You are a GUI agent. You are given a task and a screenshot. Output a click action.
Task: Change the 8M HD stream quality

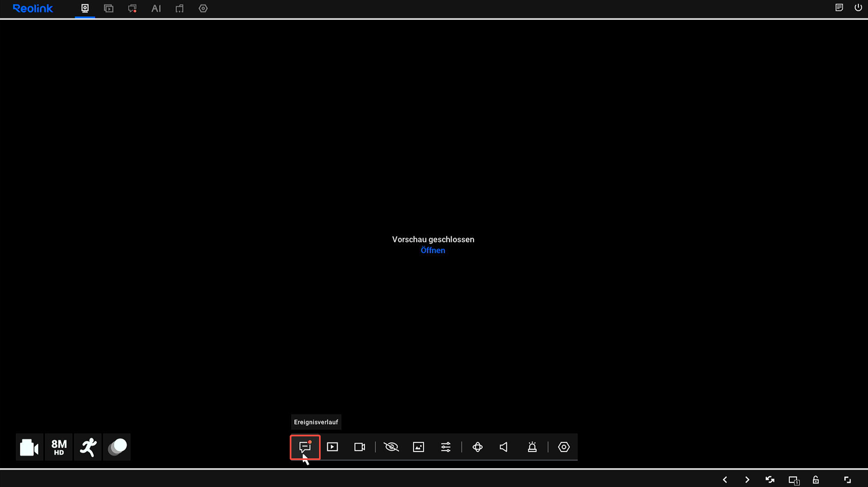(59, 447)
